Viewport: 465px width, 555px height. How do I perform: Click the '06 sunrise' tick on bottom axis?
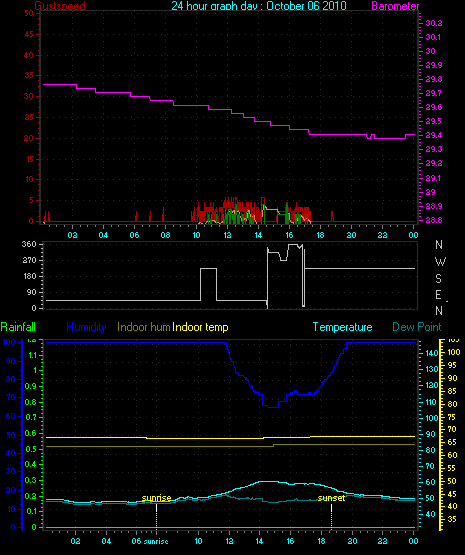click(150, 541)
